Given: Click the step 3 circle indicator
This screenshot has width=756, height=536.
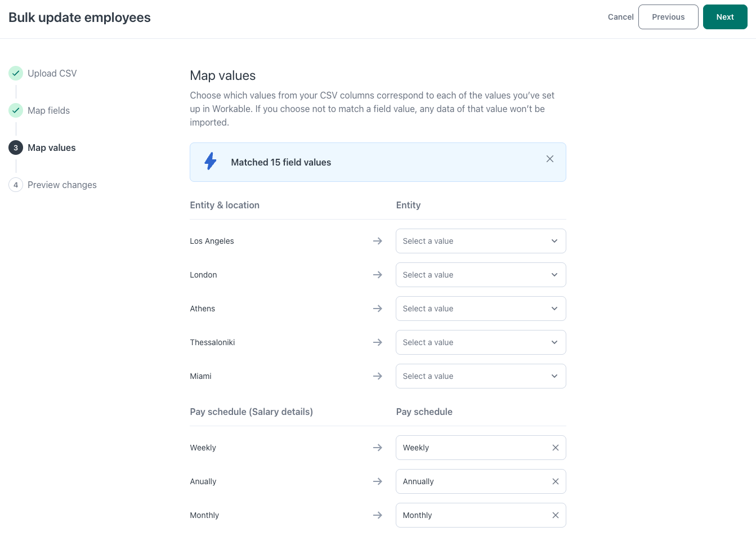Looking at the screenshot, I should (x=15, y=148).
